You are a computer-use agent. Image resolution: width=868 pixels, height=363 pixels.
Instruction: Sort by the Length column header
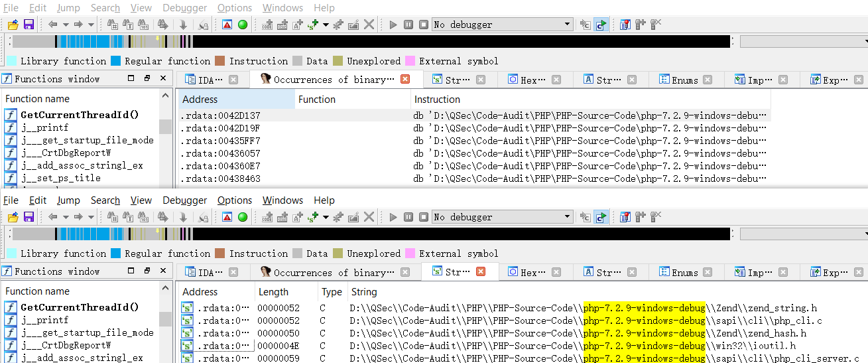click(x=273, y=292)
